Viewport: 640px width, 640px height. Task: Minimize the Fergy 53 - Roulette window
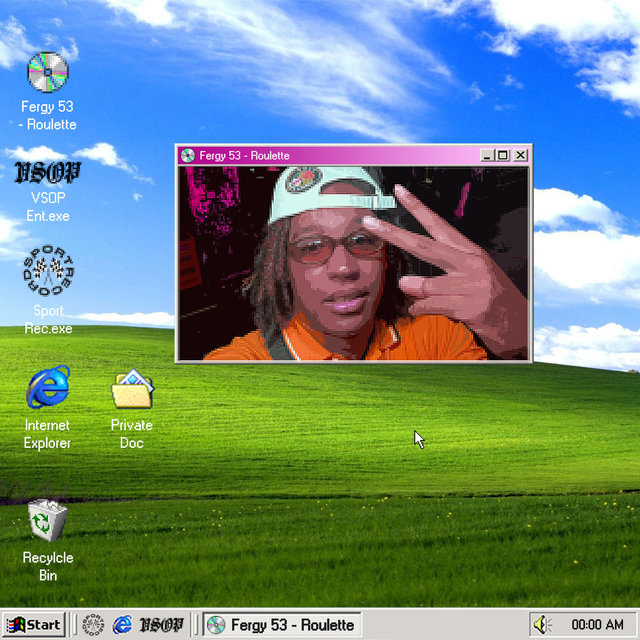coord(487,156)
